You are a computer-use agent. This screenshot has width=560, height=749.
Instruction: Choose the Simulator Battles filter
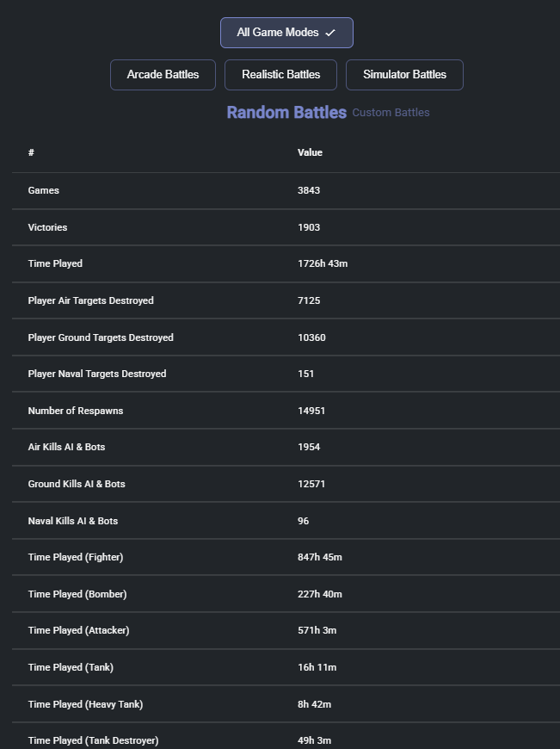coord(404,75)
